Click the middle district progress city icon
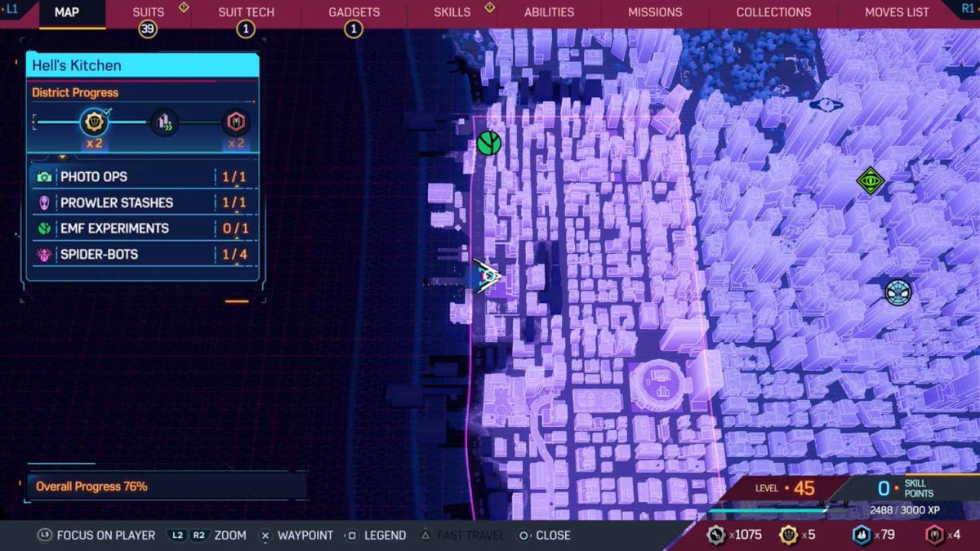 pyautogui.click(x=164, y=123)
